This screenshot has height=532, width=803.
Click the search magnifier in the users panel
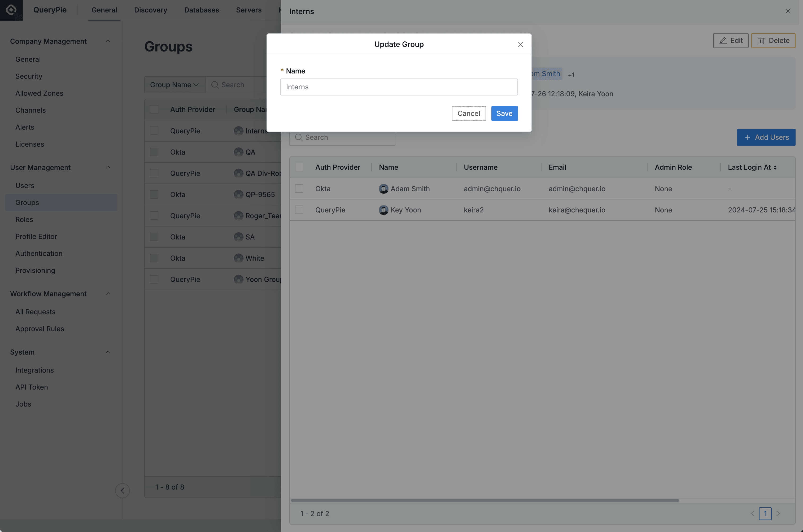299,137
